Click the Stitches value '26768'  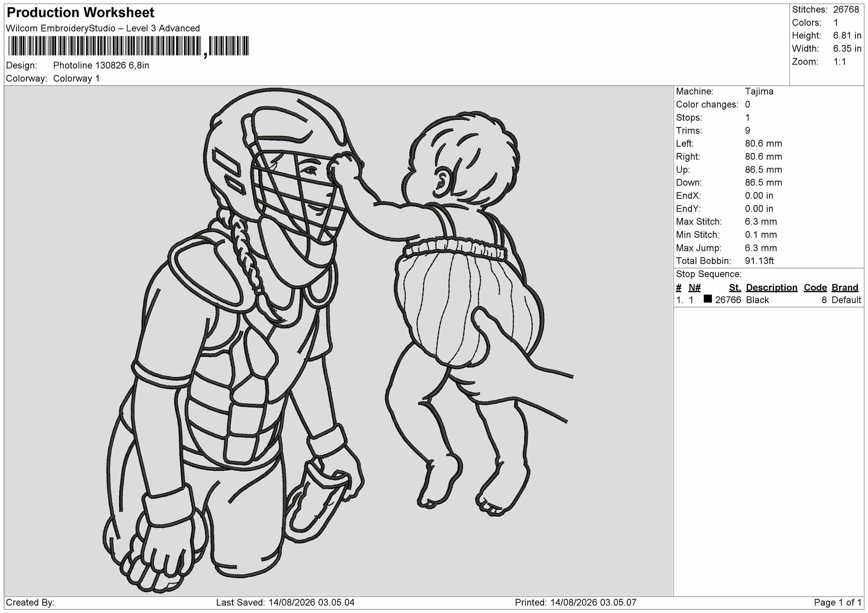tap(846, 10)
